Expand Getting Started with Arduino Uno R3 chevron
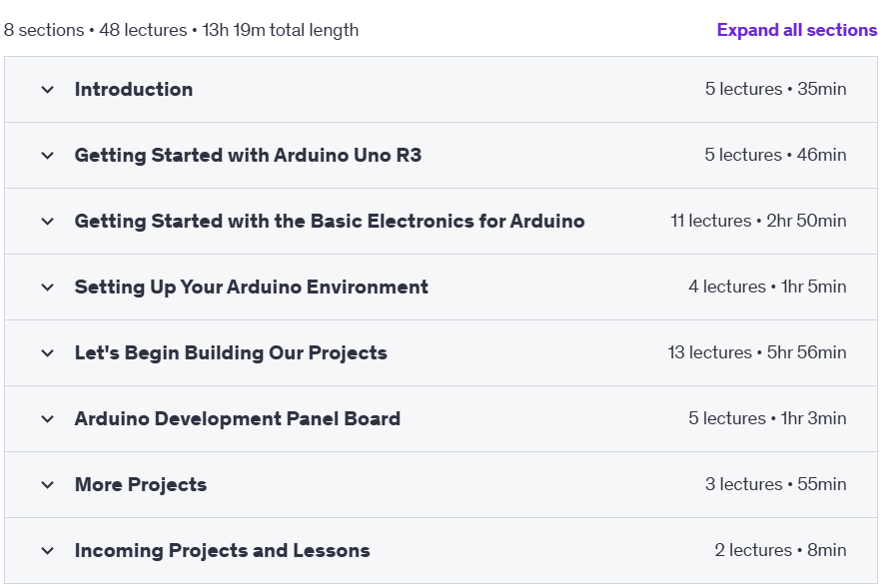 pos(48,155)
